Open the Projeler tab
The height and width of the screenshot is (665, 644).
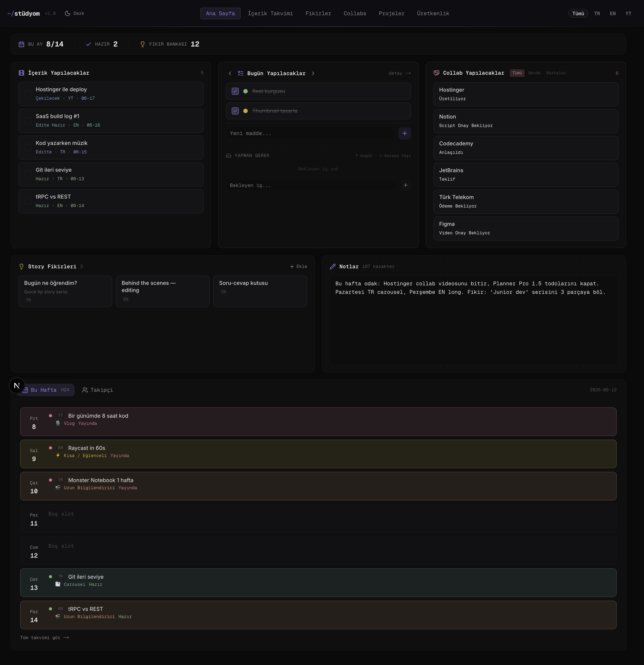coord(392,14)
